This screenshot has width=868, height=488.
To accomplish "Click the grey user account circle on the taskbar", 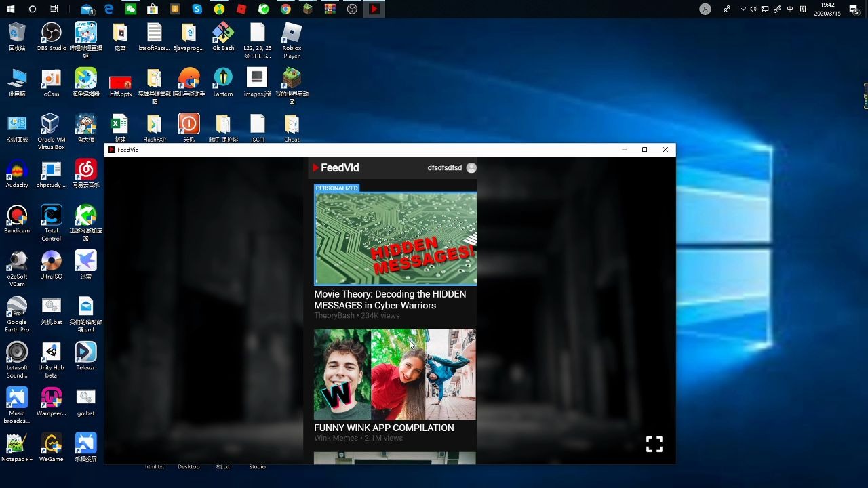I will (x=705, y=9).
